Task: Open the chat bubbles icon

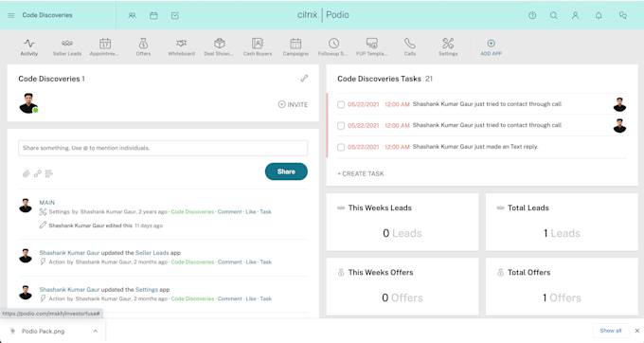Action: [623, 15]
